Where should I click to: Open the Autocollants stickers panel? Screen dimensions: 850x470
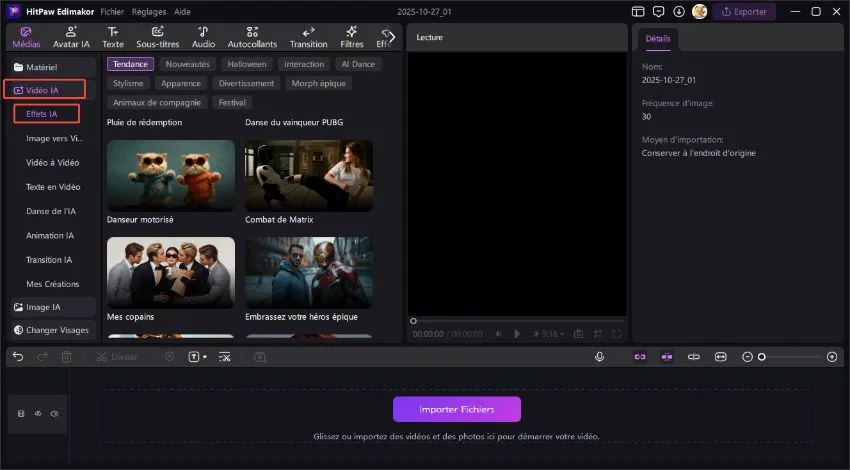click(x=251, y=37)
